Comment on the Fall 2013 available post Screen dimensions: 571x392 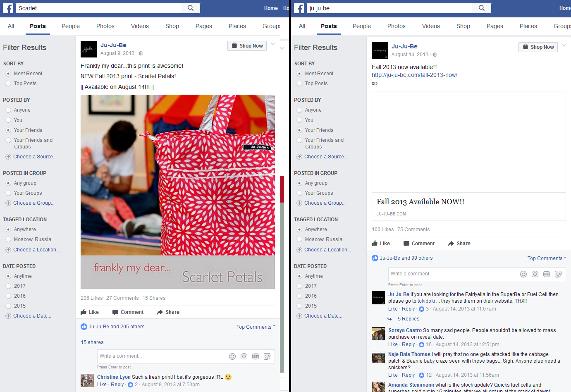419,244
